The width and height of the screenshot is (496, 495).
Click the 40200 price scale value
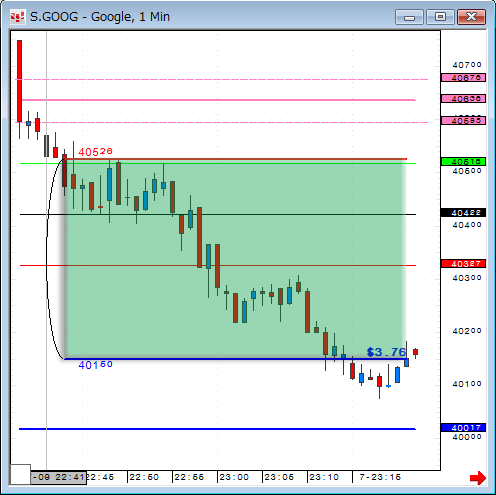pos(467,331)
